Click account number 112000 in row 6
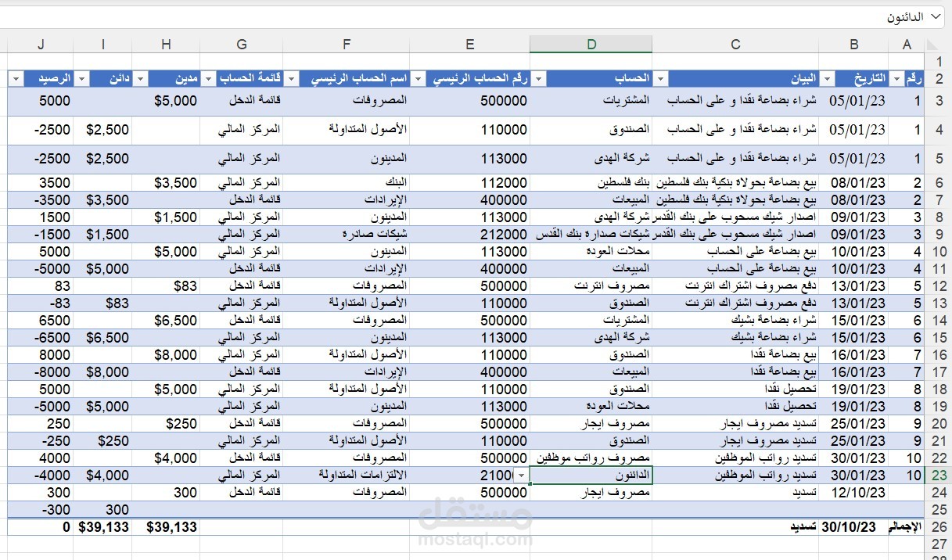Image resolution: width=952 pixels, height=560 pixels. point(469,183)
